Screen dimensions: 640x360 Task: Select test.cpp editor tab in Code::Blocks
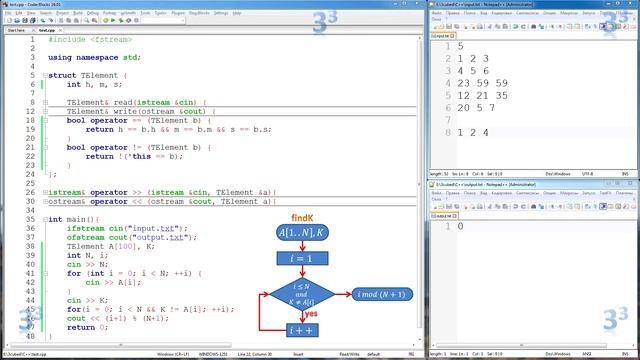tap(47, 30)
